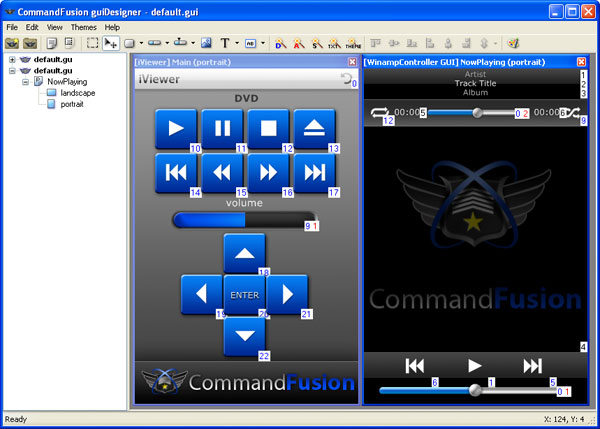The image size is (600, 429).
Task: Click the down arrow navigation button
Action: [245, 336]
